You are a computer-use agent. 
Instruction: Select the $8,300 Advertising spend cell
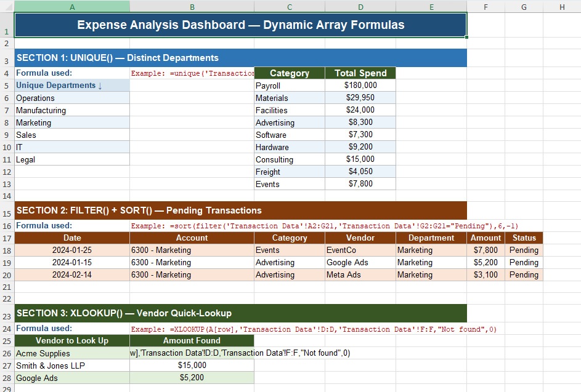click(360, 122)
